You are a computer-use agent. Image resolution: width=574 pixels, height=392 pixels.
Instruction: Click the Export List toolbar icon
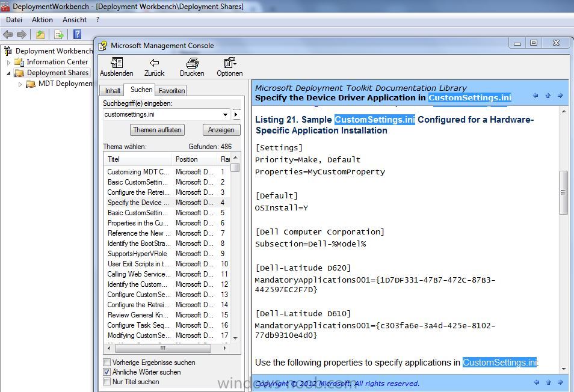point(58,34)
